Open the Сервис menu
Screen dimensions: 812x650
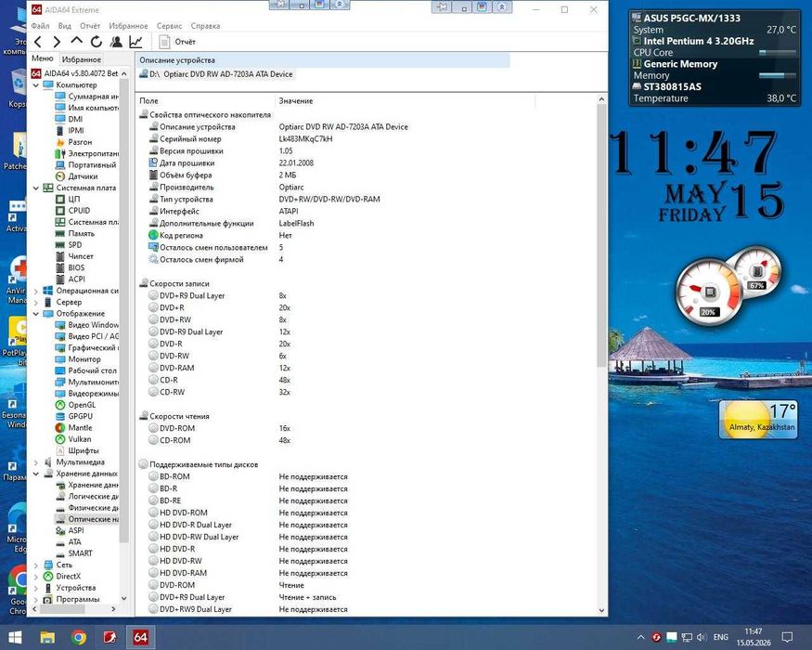(x=169, y=25)
